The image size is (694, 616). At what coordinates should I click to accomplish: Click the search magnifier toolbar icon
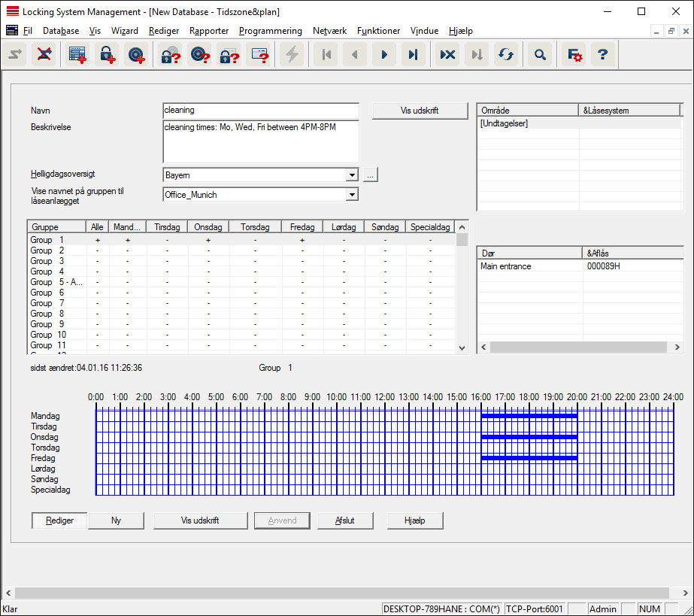click(x=539, y=55)
